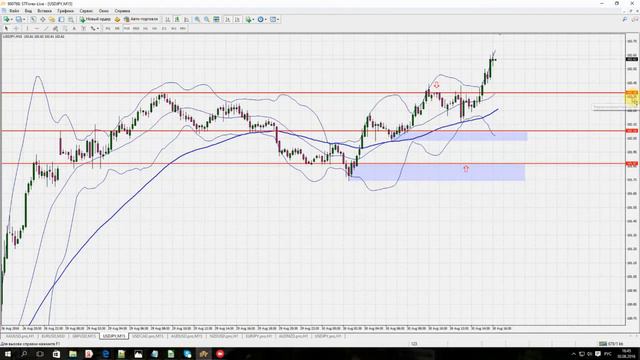640x360 pixels.
Task: Toggle the Terminal panel
Action: point(61,19)
